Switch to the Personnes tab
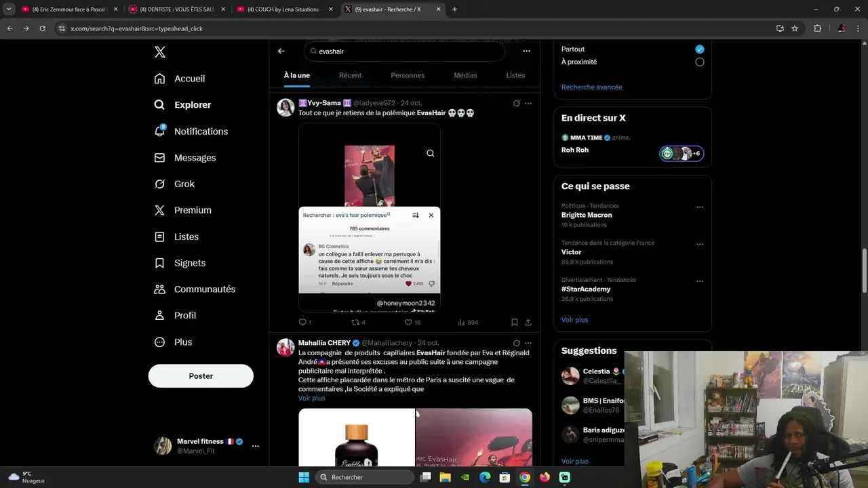This screenshot has height=488, width=868. pos(408,75)
